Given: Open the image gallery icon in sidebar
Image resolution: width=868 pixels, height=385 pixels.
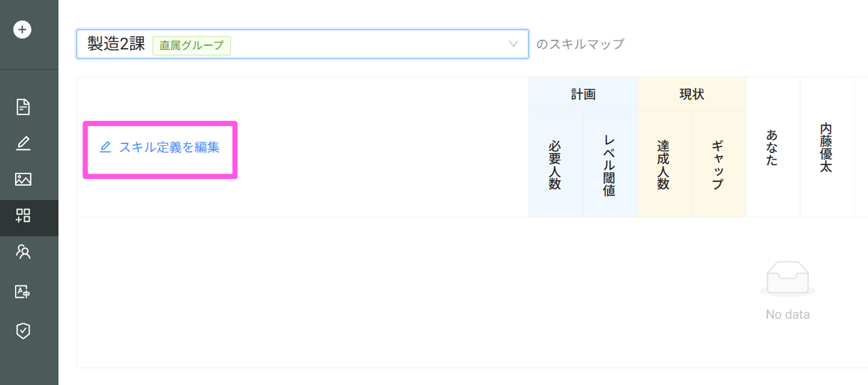Looking at the screenshot, I should point(23,179).
